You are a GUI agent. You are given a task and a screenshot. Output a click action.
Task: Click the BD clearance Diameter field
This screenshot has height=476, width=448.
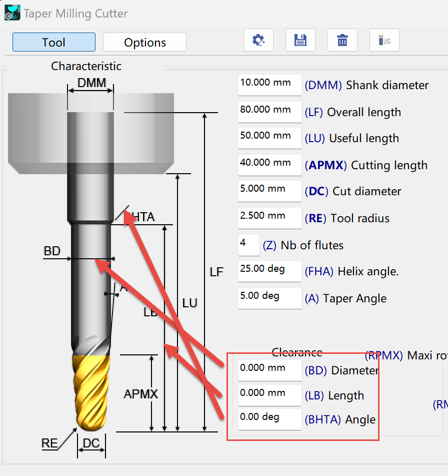coord(269,370)
